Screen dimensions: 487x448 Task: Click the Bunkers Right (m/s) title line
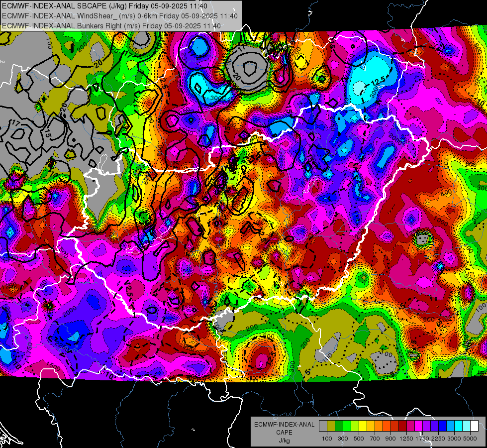[111, 26]
